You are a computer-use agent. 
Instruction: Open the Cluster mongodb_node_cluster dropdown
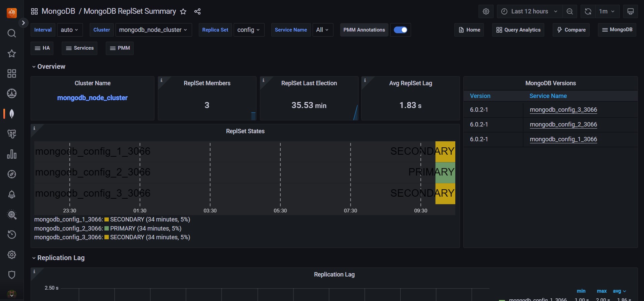(153, 30)
